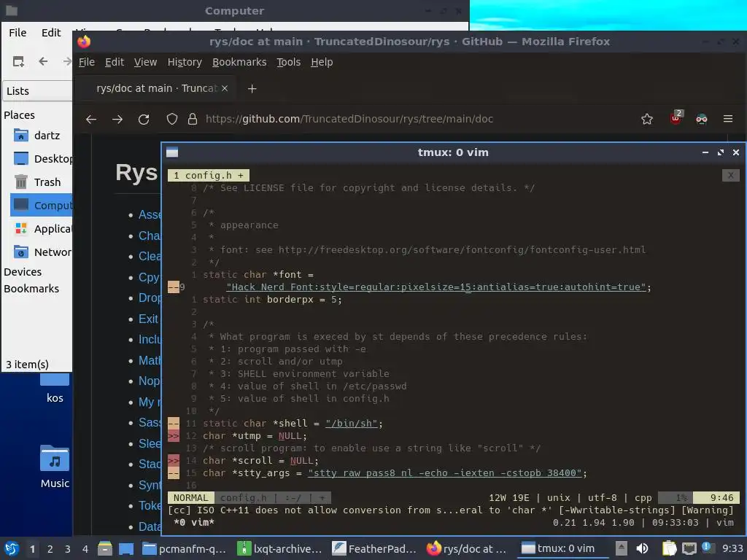747x560 pixels.
Task: Switch to FeatherPad taskbar window
Action: point(374,549)
